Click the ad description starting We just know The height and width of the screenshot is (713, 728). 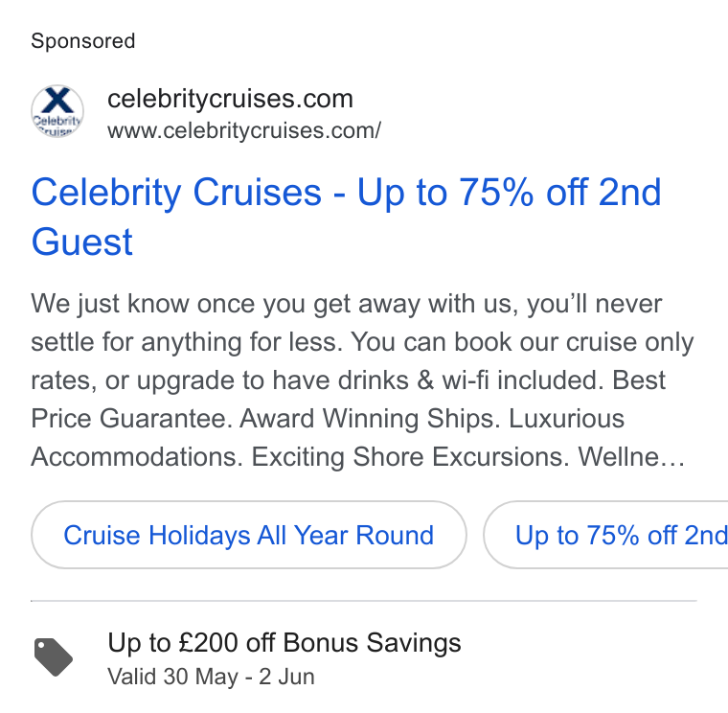coord(362,379)
